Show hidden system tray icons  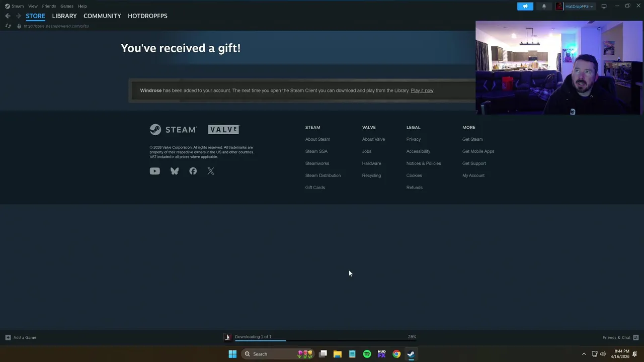tap(584, 354)
